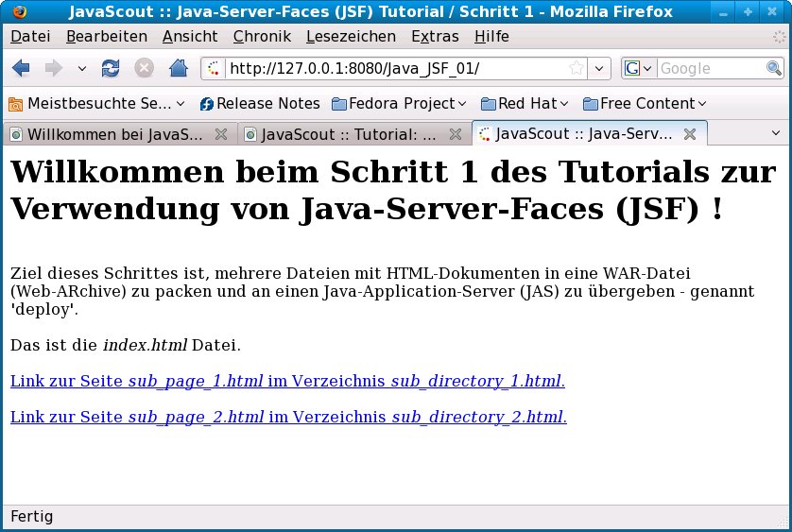Open the Google search engine selector

pyautogui.click(x=639, y=68)
